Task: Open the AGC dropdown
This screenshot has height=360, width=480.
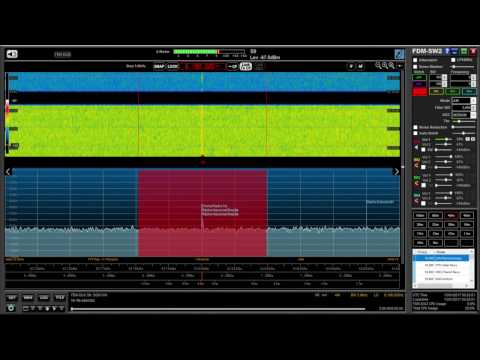Action: (464, 115)
